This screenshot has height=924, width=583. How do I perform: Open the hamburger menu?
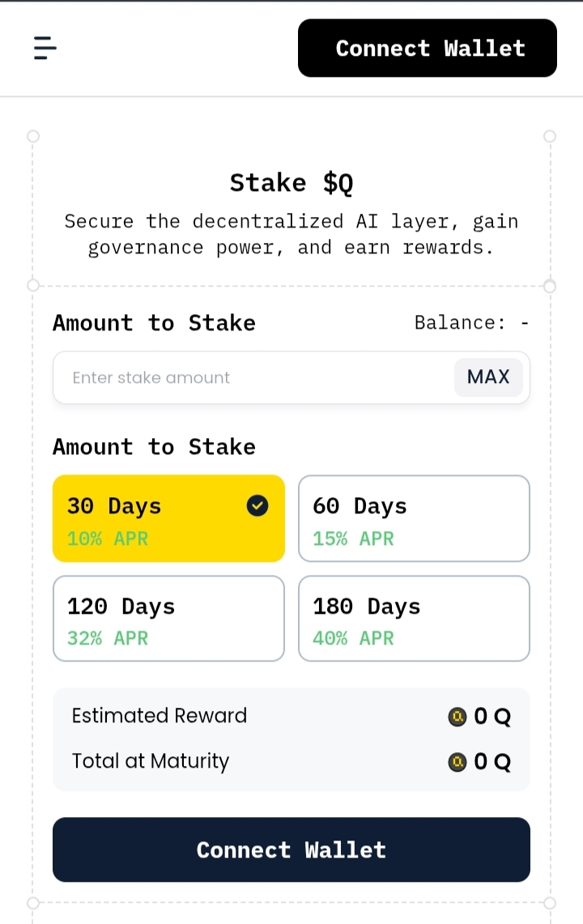pyautogui.click(x=45, y=48)
